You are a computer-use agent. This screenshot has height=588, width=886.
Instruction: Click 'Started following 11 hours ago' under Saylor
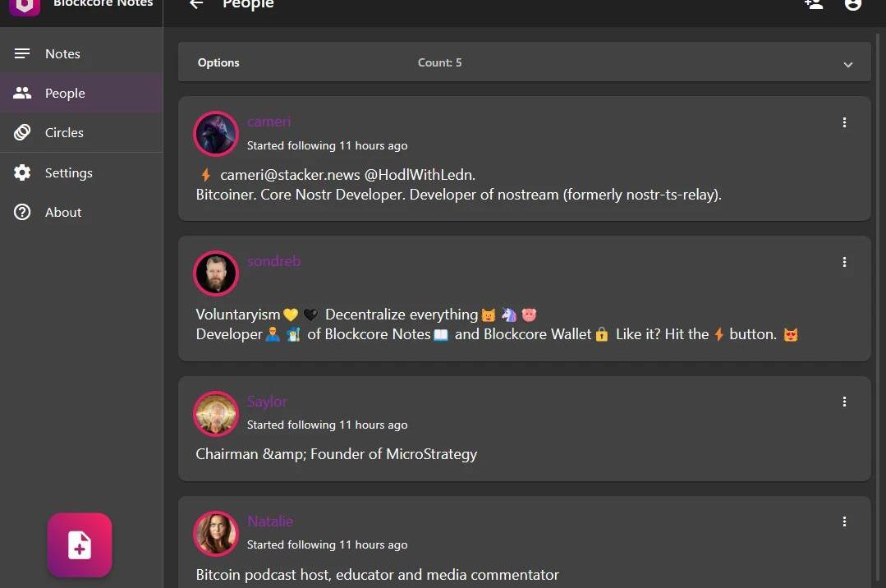tap(327, 425)
